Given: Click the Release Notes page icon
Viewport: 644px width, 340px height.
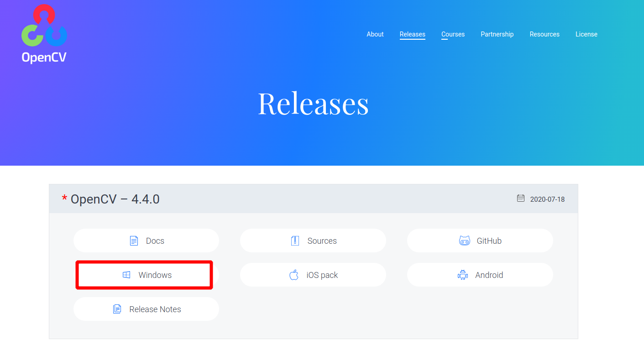Looking at the screenshot, I should [x=117, y=309].
